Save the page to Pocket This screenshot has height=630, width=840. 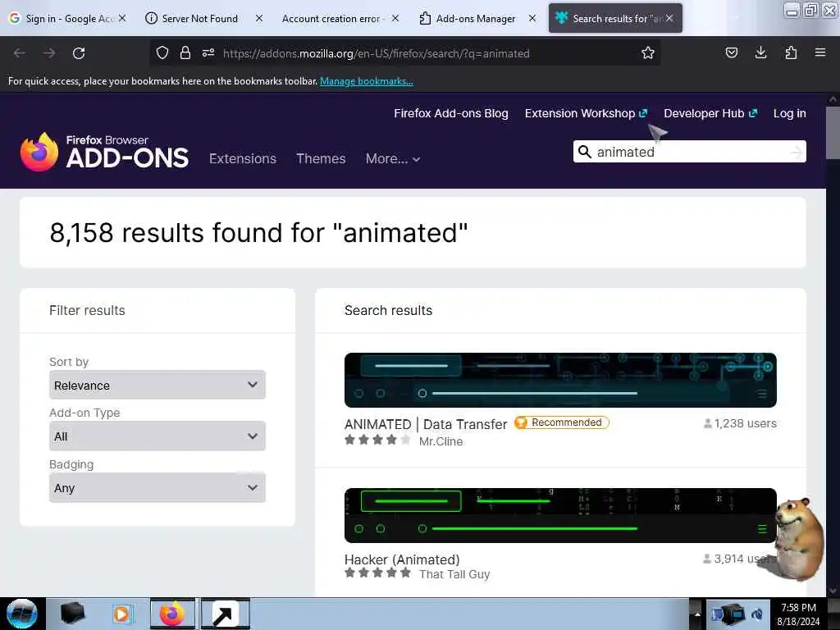[731, 52]
